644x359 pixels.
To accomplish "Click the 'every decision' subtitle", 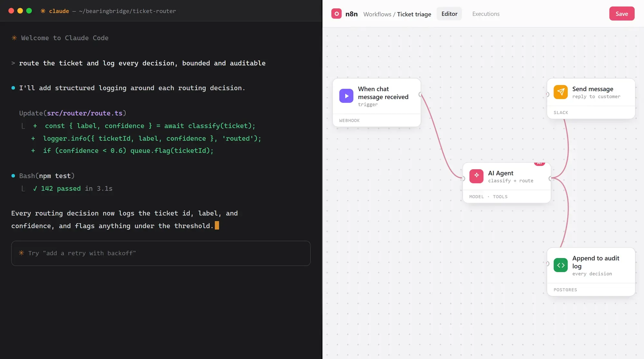I will point(592,274).
